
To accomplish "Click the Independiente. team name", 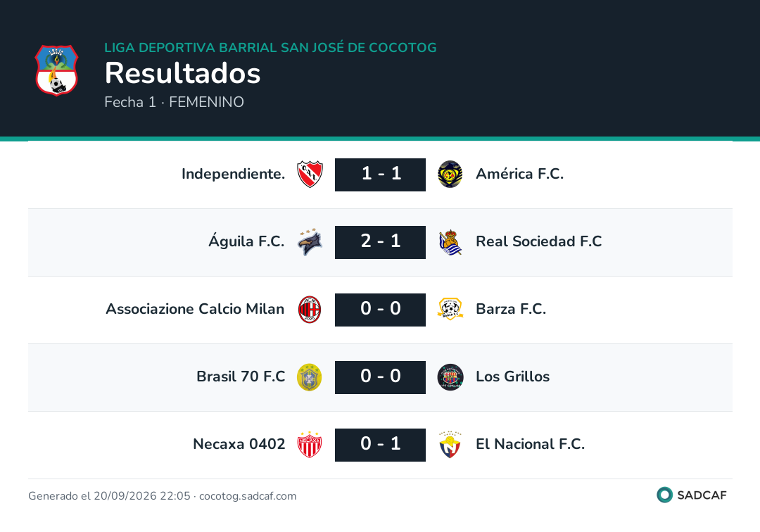I will click(x=233, y=174).
